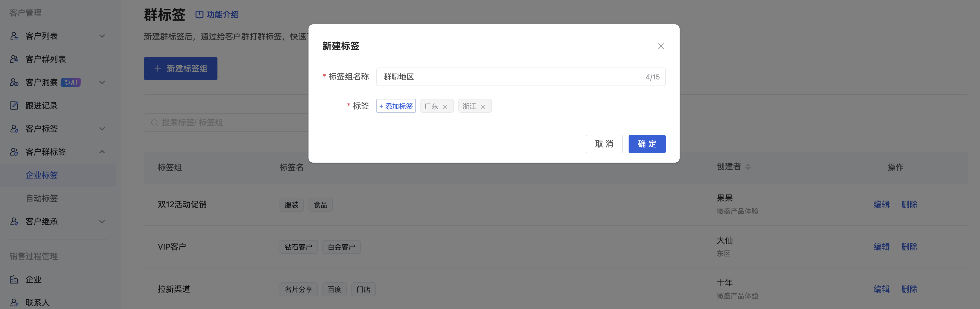
Task: Click the 客户继承 sidebar icon
Action: pyautogui.click(x=14, y=221)
